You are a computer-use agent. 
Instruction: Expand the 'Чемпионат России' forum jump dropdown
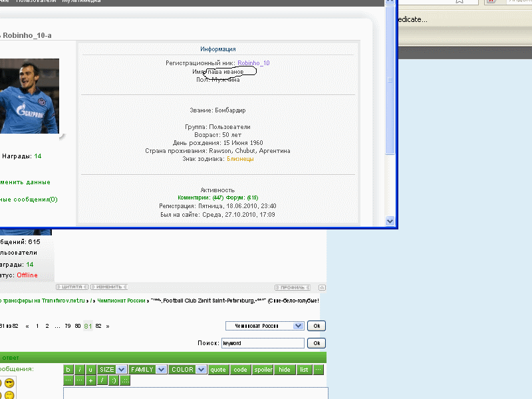[x=299, y=326]
